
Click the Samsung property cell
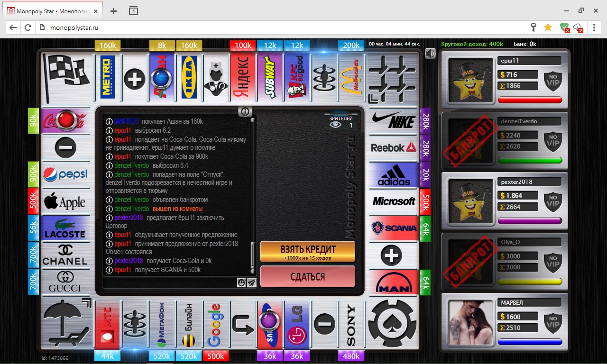point(270,325)
